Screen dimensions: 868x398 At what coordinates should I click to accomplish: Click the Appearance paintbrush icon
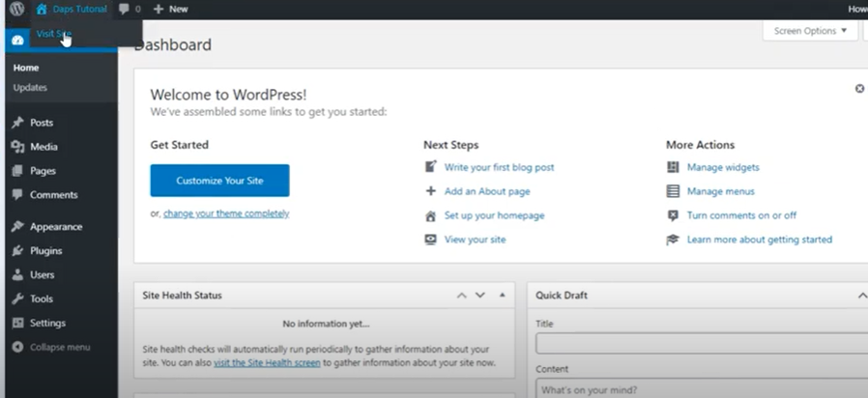[x=17, y=226]
